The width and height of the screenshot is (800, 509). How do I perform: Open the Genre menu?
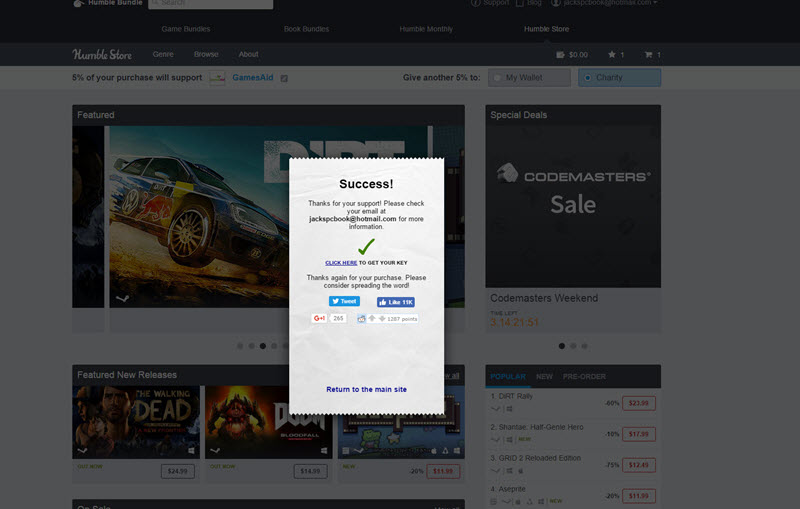click(x=163, y=54)
